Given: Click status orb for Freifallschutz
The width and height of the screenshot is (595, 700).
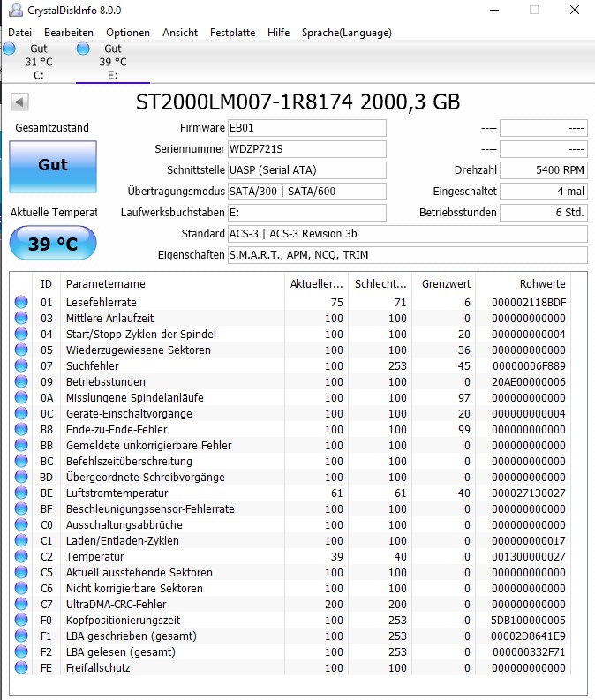Looking at the screenshot, I should click(x=21, y=667).
